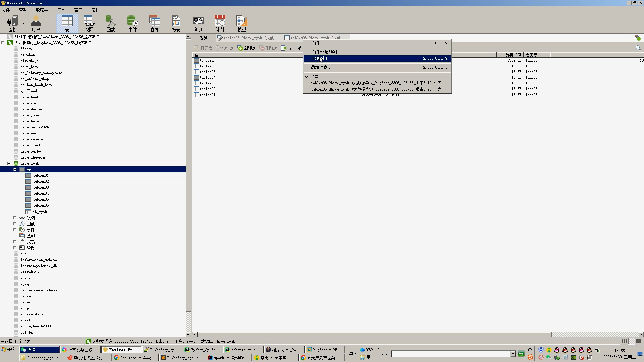Expand the 备份 tree node
This screenshot has width=644, height=362.
15,248
